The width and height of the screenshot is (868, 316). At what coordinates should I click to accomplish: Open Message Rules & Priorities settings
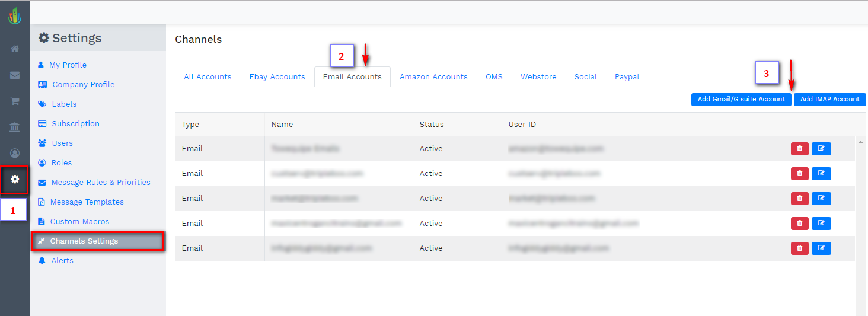101,183
